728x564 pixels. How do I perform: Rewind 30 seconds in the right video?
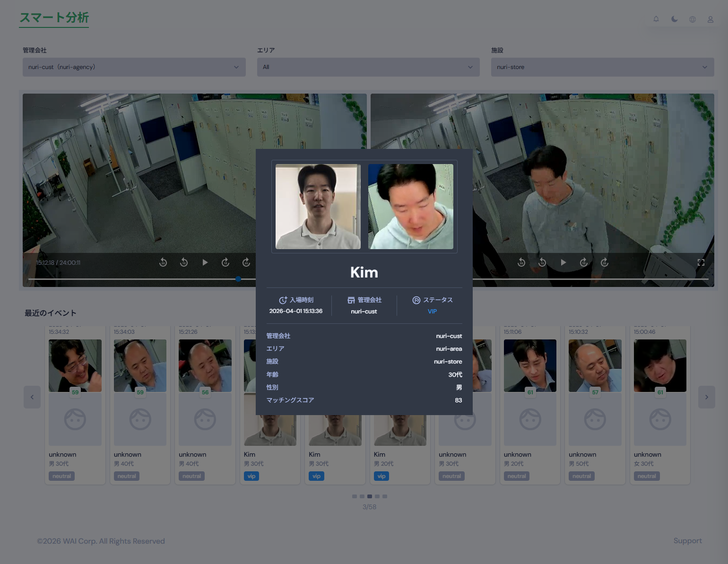click(521, 262)
